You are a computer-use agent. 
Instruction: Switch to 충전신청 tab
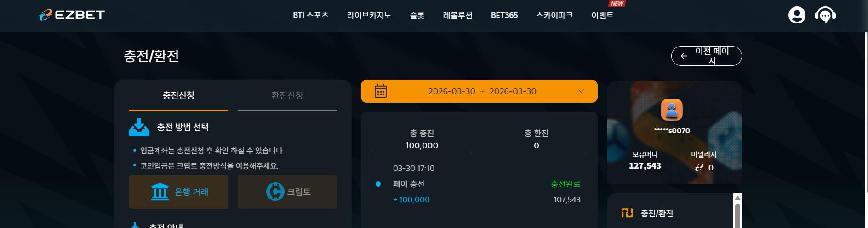tap(178, 95)
